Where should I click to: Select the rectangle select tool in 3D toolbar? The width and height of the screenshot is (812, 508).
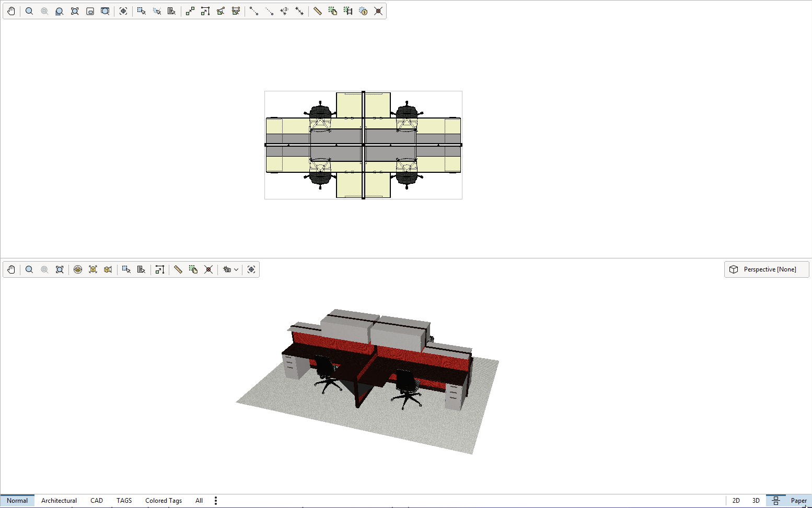(x=126, y=269)
